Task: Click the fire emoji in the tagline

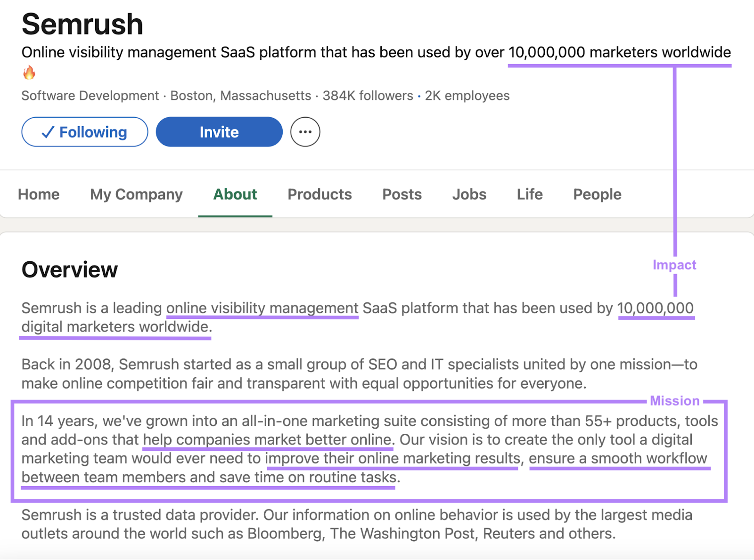Action: coord(30,73)
